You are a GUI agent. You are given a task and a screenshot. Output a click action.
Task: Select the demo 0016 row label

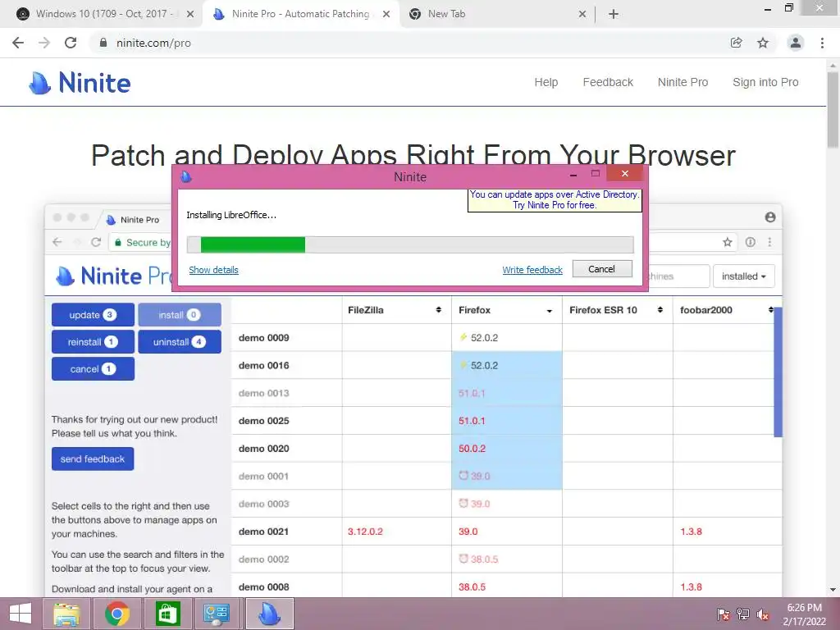[x=263, y=365]
